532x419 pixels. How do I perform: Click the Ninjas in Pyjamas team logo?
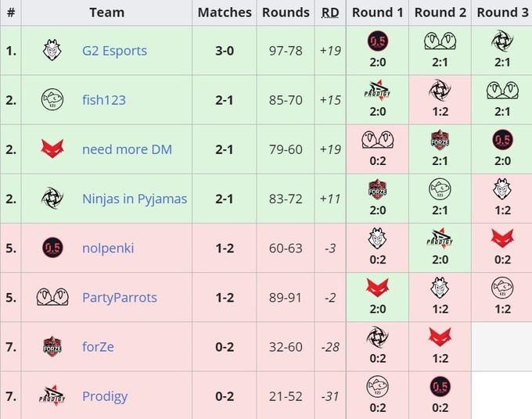52,199
